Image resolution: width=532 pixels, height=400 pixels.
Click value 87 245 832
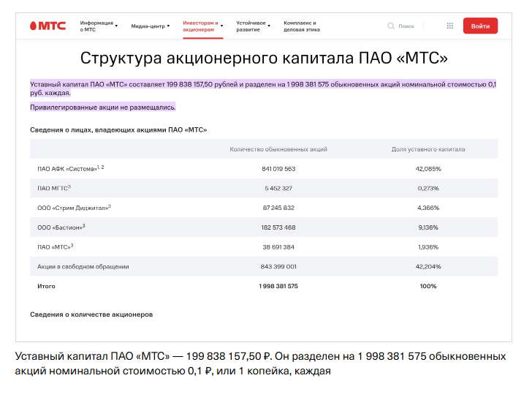pos(278,208)
